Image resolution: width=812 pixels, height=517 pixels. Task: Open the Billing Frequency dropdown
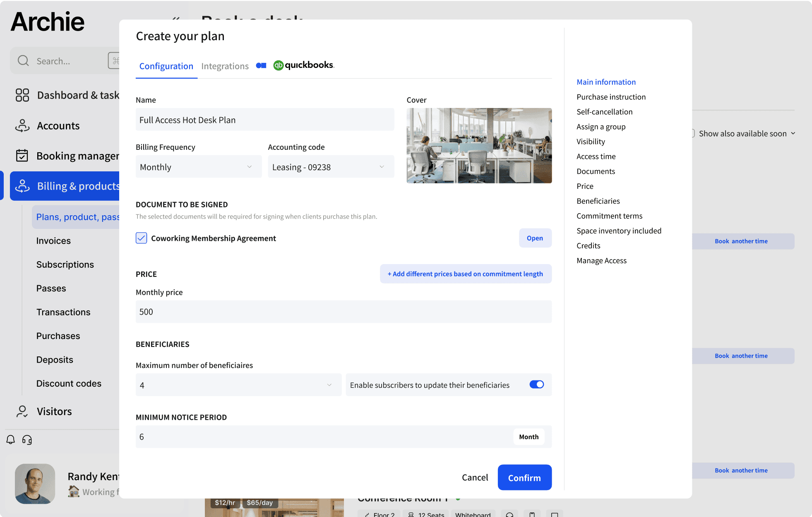198,166
